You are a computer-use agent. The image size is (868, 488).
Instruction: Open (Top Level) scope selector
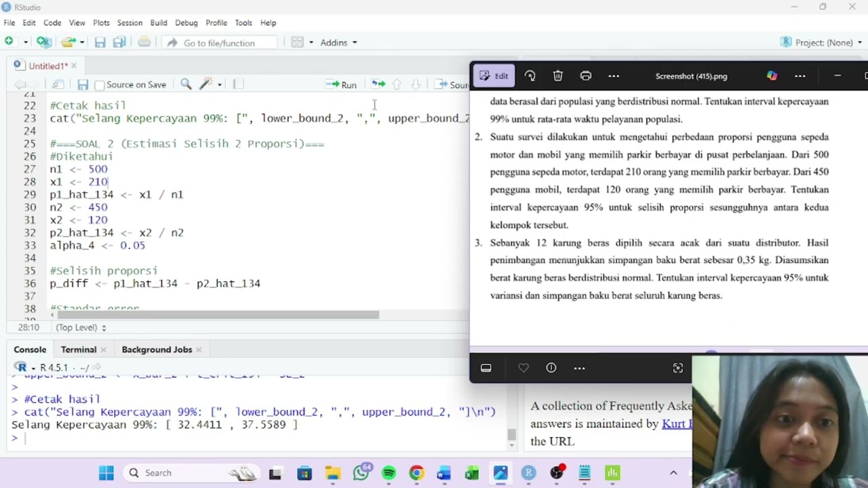(81, 327)
